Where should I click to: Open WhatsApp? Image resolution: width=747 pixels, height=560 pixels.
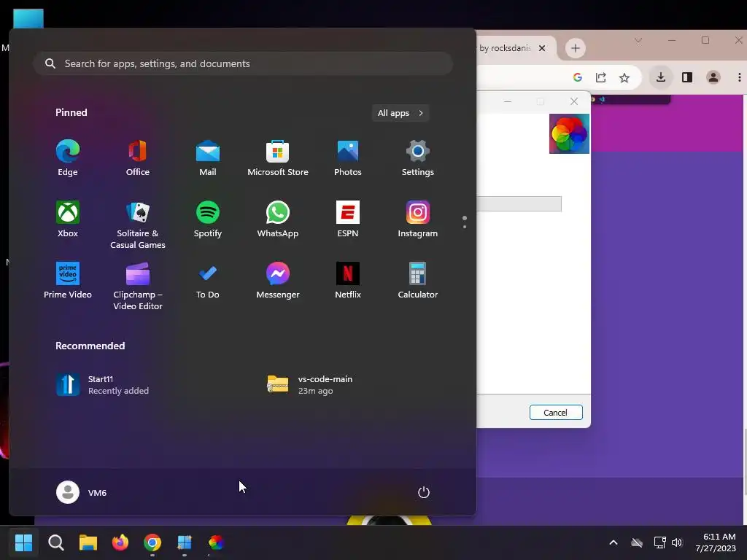(278, 219)
